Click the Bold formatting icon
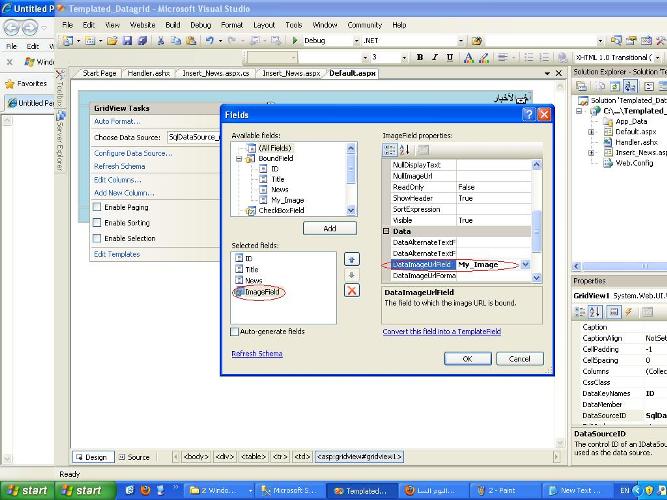 tap(419, 57)
